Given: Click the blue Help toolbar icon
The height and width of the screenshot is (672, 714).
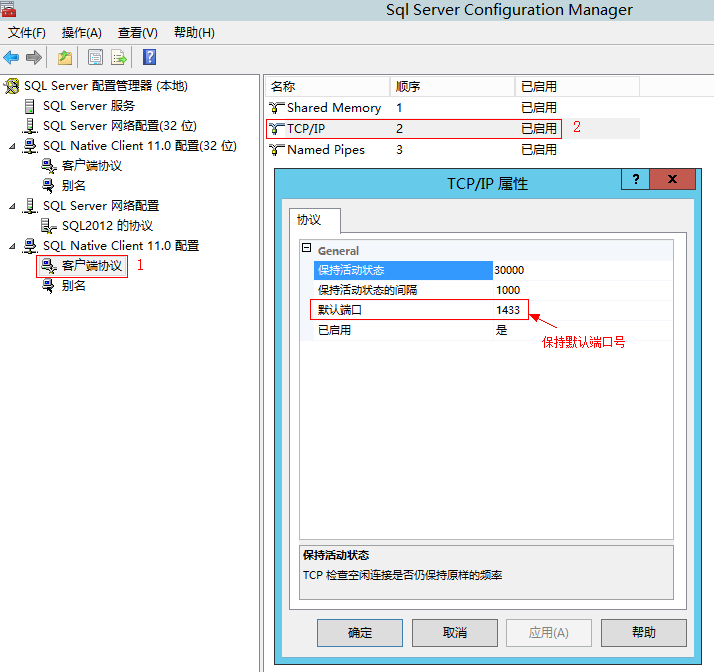Looking at the screenshot, I should tap(149, 57).
